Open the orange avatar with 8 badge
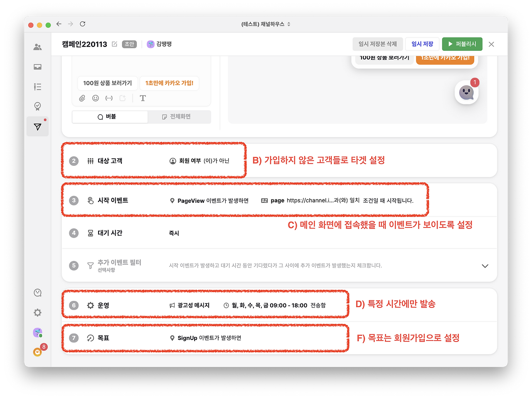 pyautogui.click(x=38, y=352)
